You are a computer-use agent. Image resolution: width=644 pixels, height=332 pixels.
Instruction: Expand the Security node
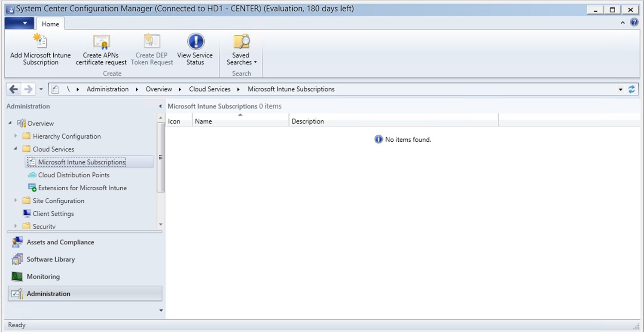(x=15, y=226)
